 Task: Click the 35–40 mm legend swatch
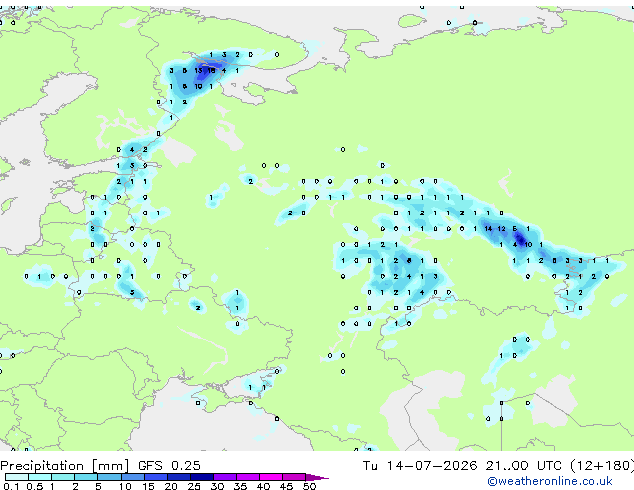[x=247, y=477]
